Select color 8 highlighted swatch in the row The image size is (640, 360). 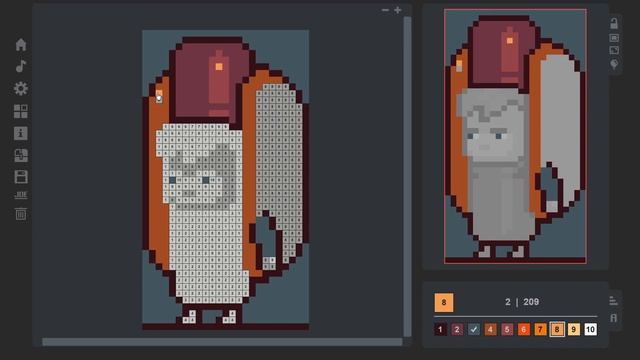point(557,329)
